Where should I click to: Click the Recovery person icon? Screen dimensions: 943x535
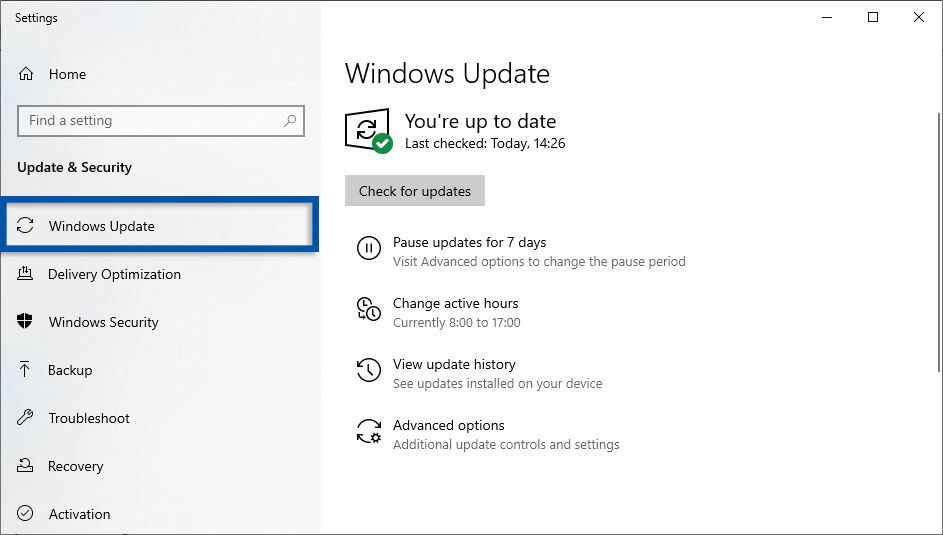(x=26, y=466)
